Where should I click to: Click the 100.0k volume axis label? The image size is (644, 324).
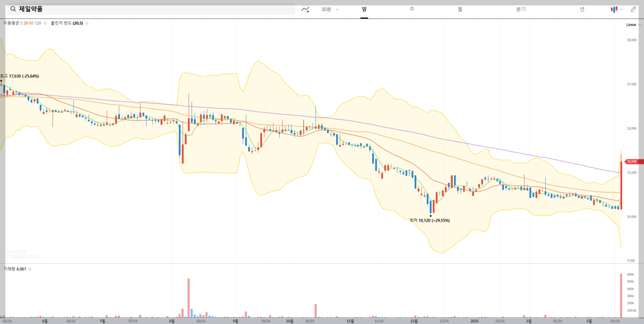(x=632, y=311)
